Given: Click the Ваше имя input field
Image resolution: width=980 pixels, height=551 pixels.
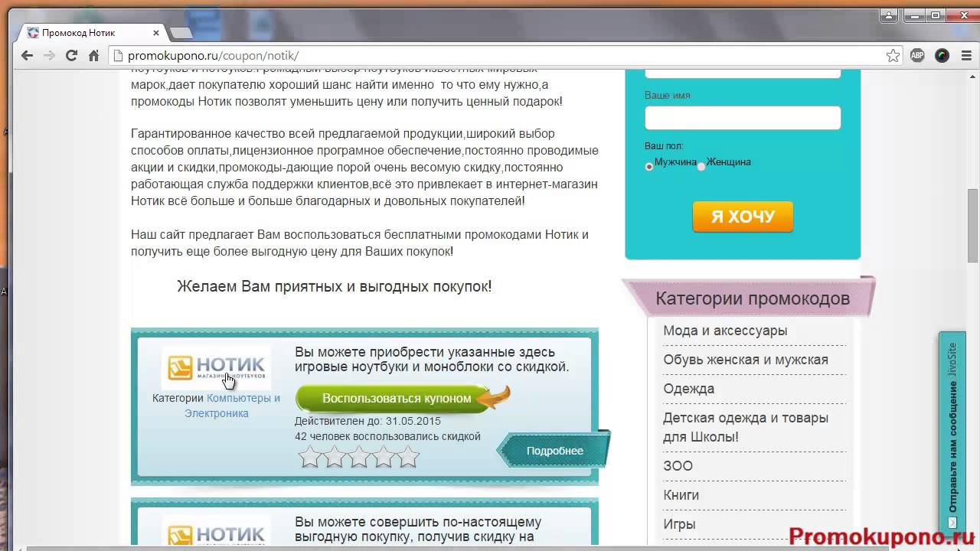Looking at the screenshot, I should tap(743, 118).
